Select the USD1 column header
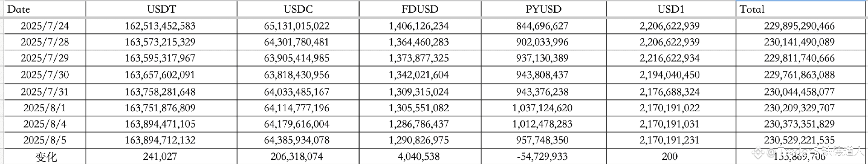Viewport: 868px width, 164px height. click(671, 9)
